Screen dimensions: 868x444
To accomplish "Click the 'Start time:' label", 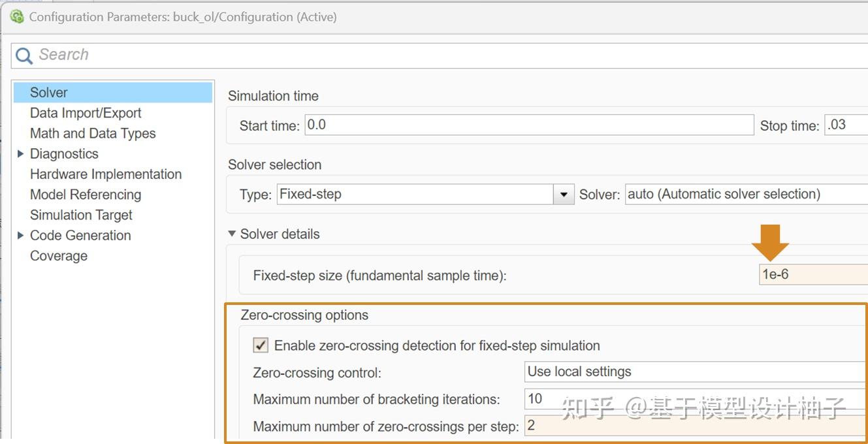I will click(x=270, y=125).
